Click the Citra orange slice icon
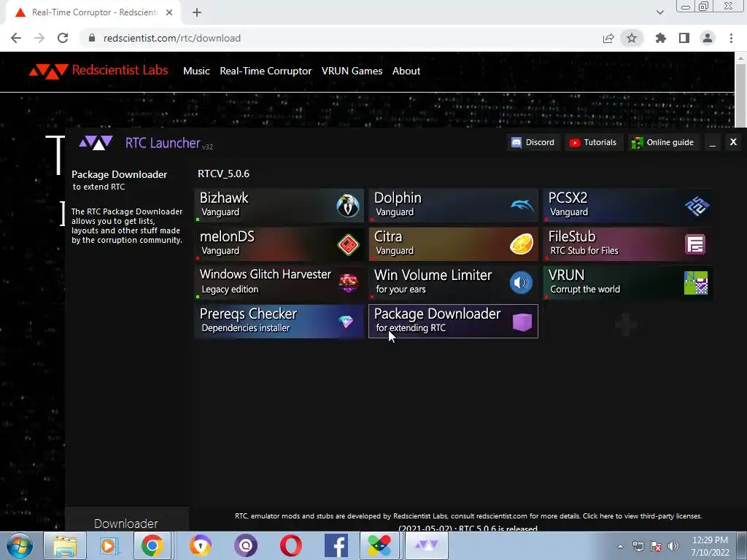Image resolution: width=747 pixels, height=560 pixels. point(522,244)
